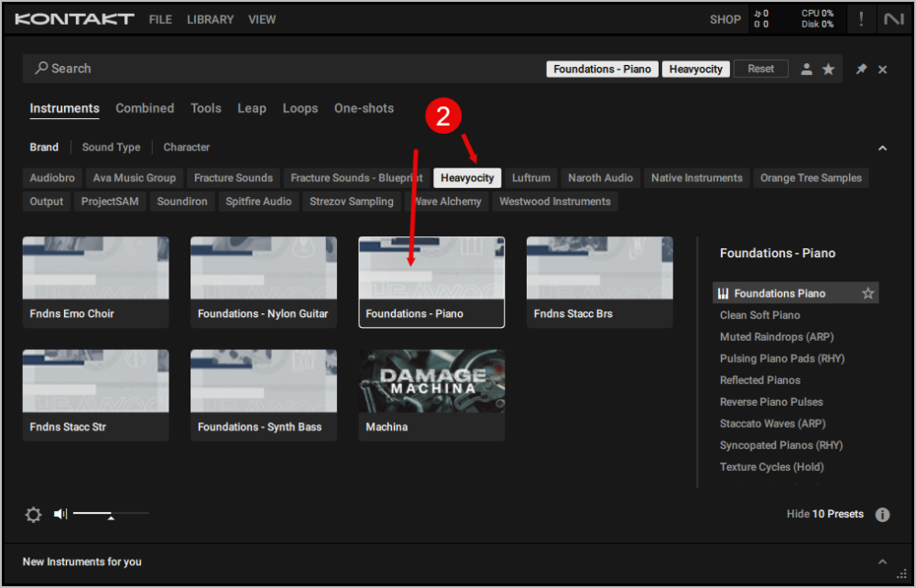Select the Brand filter category
916x588 pixels.
pos(44,147)
